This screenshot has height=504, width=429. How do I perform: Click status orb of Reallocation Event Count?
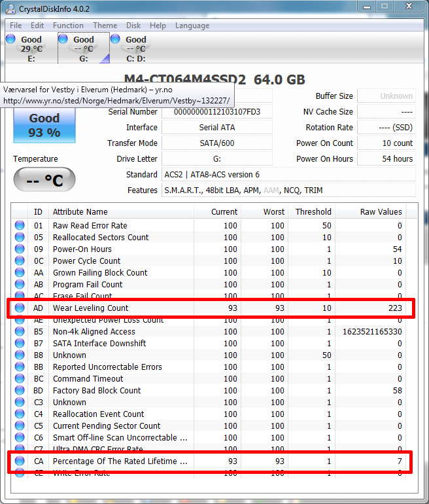[20, 414]
